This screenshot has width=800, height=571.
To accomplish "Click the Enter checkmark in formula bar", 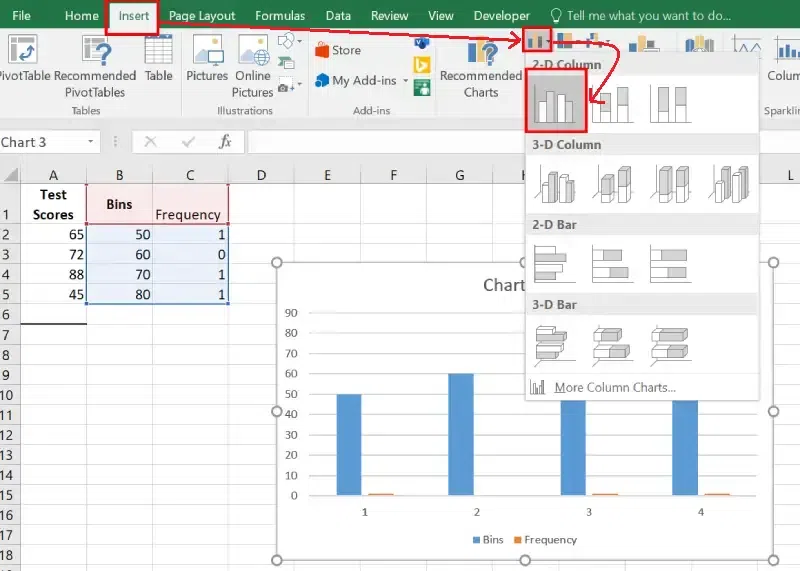I will pyautogui.click(x=188, y=142).
